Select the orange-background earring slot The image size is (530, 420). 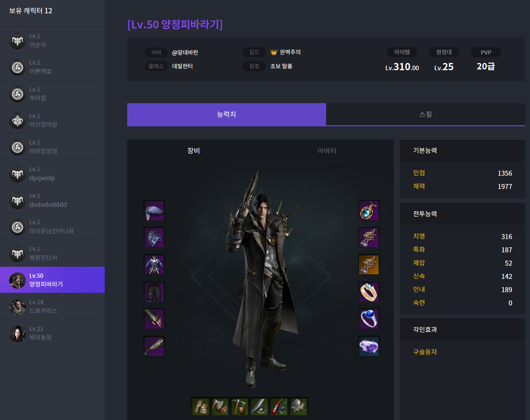pos(369,265)
